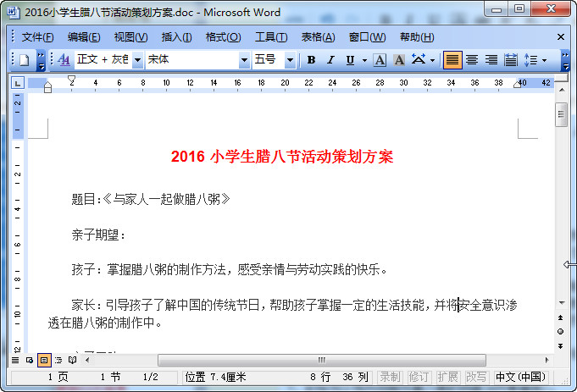Viewport: 577px width, 392px height.
Task: Select Justify alignment
Action: click(x=452, y=59)
